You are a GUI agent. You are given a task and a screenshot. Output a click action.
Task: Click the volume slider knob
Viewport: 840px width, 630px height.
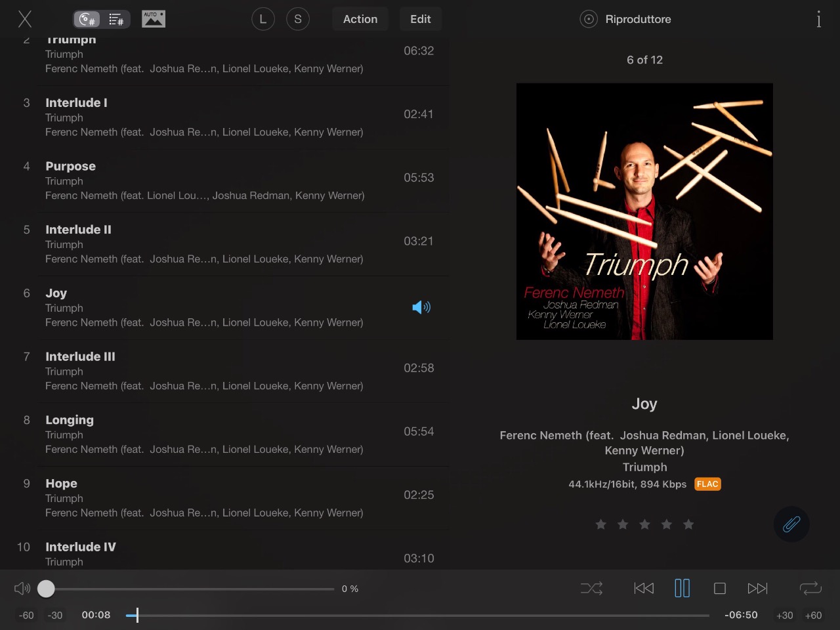pos(46,589)
